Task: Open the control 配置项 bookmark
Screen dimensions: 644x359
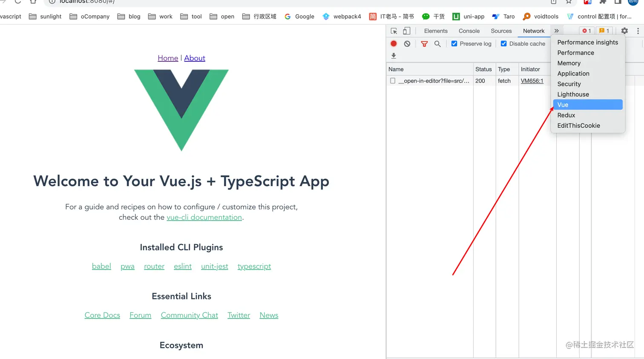Action: pos(599,17)
